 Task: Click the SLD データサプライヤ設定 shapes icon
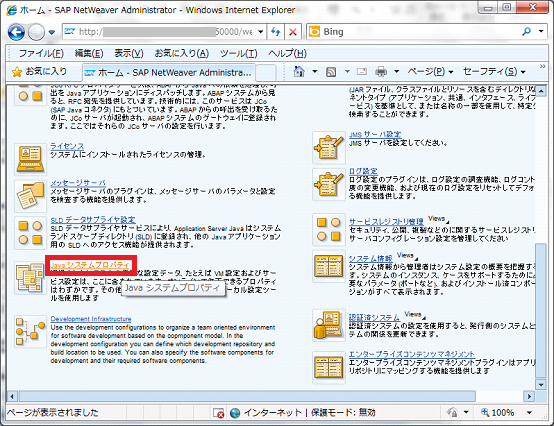[x=30, y=233]
